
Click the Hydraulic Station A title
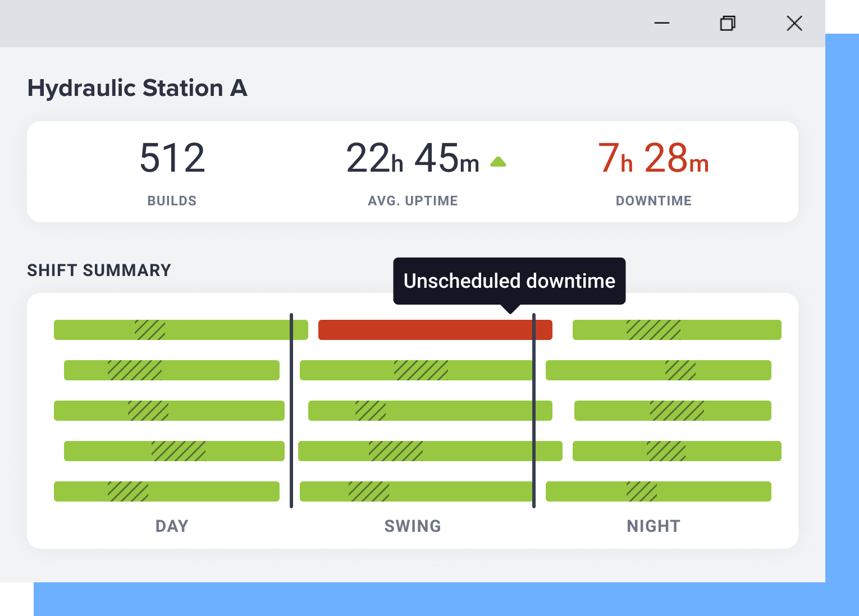point(137,88)
